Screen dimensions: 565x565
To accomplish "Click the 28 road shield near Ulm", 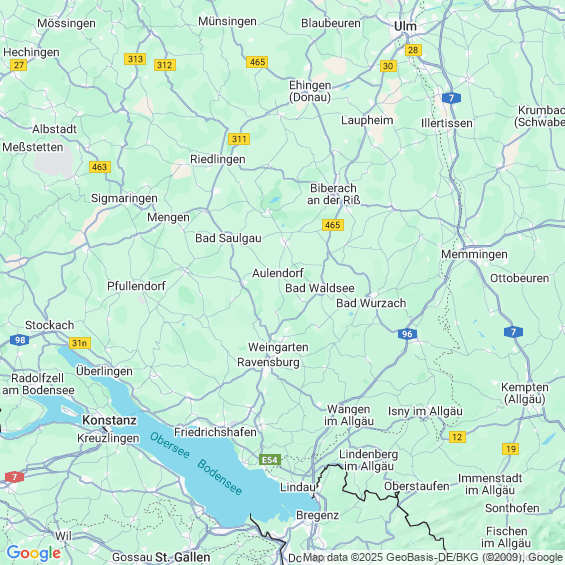I will (x=413, y=50).
